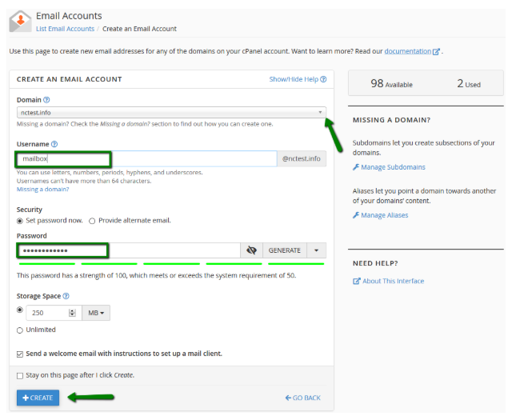
Task: Click the Username help question icon
Action: point(54,144)
